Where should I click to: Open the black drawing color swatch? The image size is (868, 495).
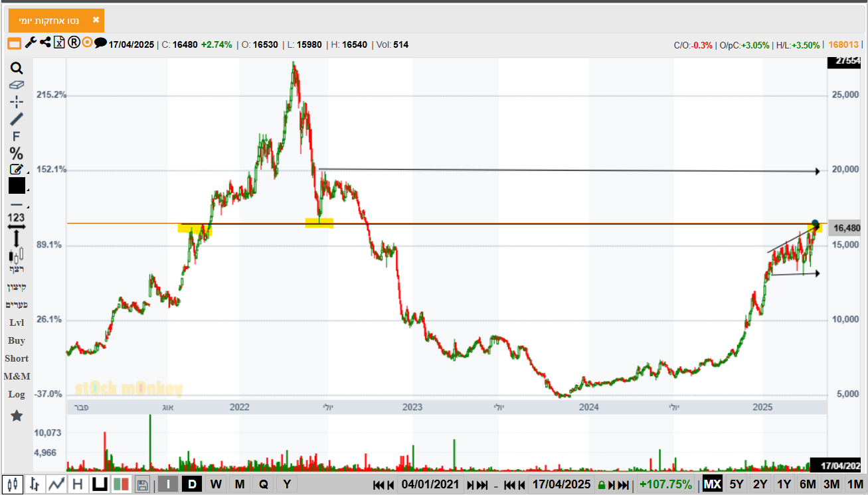click(17, 186)
